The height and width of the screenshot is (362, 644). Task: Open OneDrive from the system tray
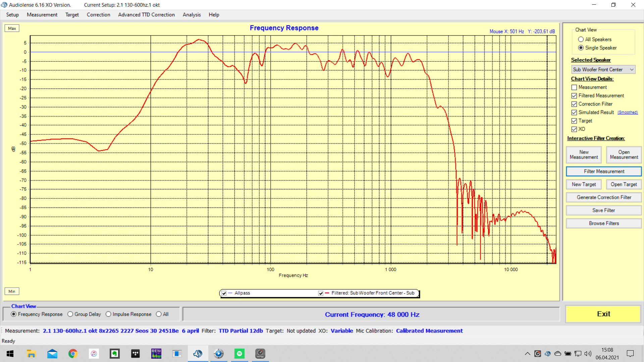coord(558,354)
